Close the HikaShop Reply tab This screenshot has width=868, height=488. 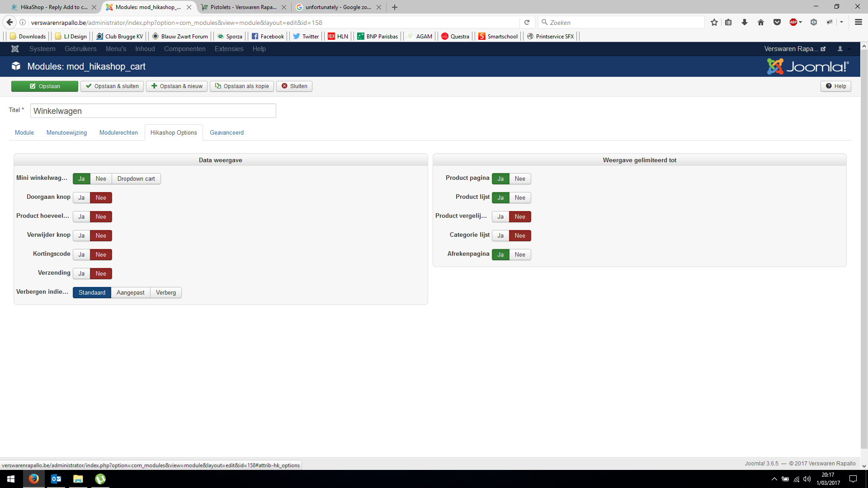(x=94, y=7)
